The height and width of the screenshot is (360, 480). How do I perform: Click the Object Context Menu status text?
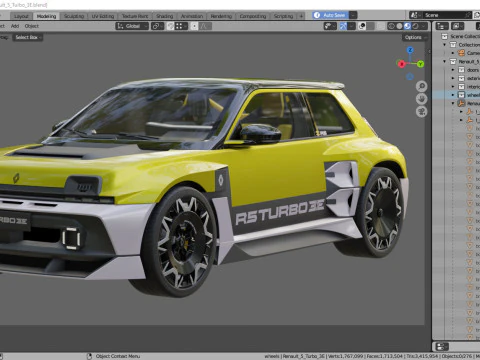click(118, 356)
